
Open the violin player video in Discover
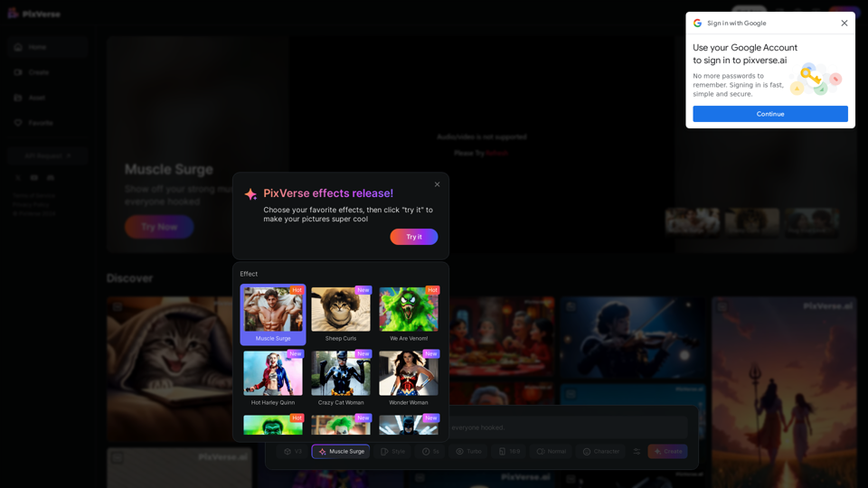633,338
